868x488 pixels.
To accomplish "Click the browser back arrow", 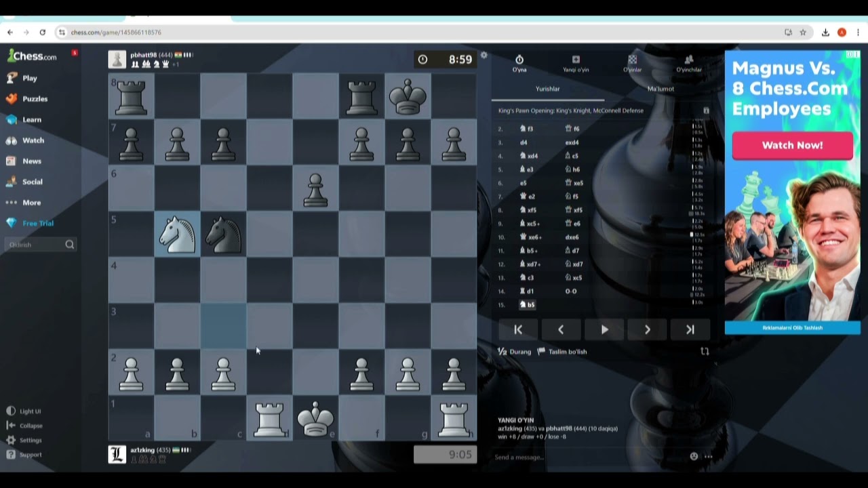I will click(10, 32).
